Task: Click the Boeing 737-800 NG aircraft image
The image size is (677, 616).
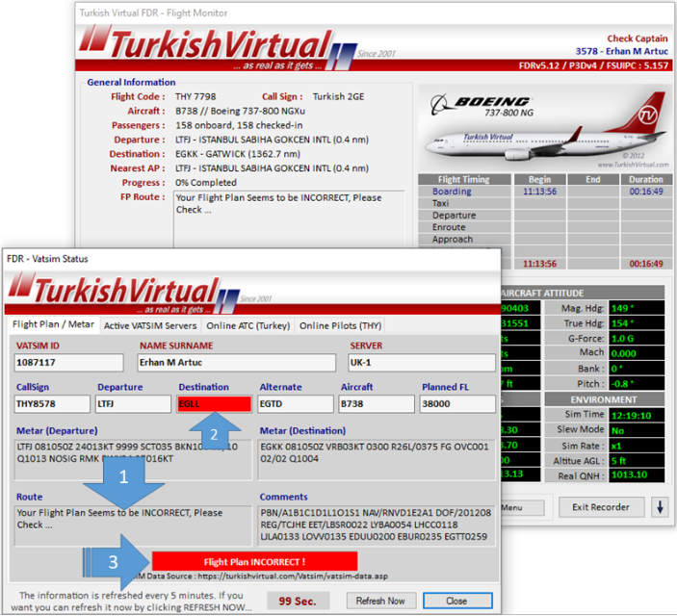Action: (545, 128)
